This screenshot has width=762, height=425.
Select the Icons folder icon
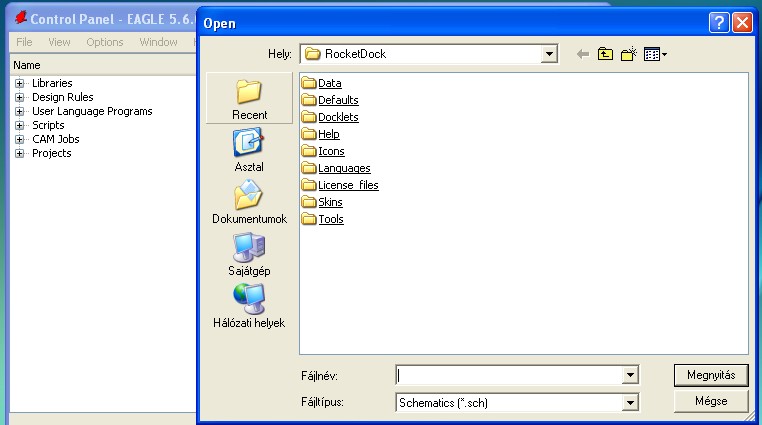point(309,151)
